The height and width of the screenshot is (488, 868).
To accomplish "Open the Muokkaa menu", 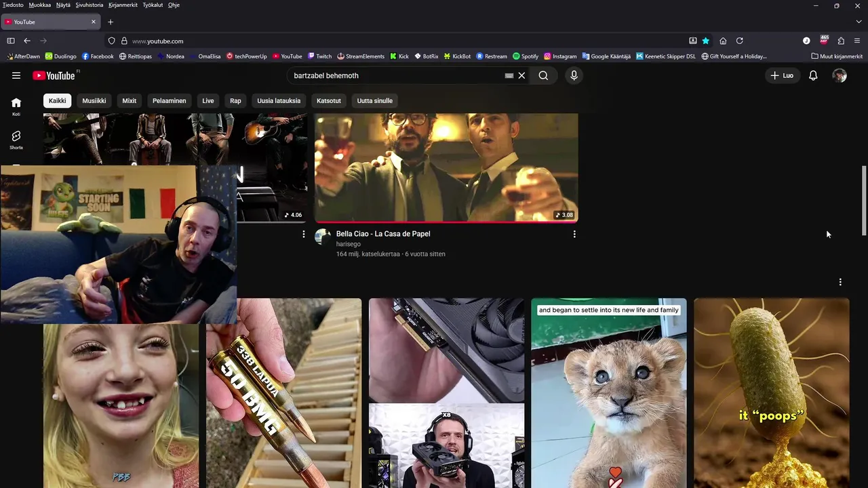I will pyautogui.click(x=40, y=5).
